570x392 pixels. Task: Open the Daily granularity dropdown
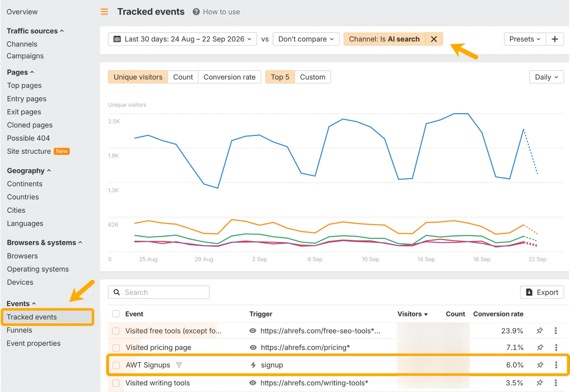pyautogui.click(x=546, y=77)
